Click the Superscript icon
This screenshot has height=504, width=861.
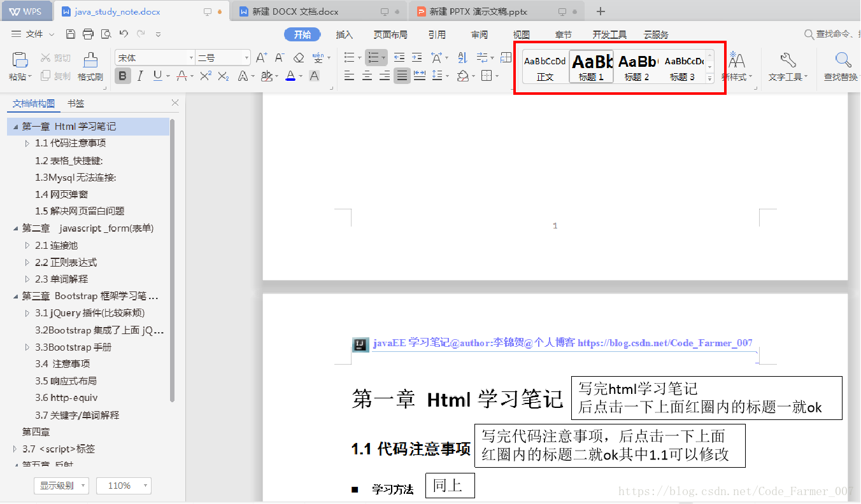point(205,76)
